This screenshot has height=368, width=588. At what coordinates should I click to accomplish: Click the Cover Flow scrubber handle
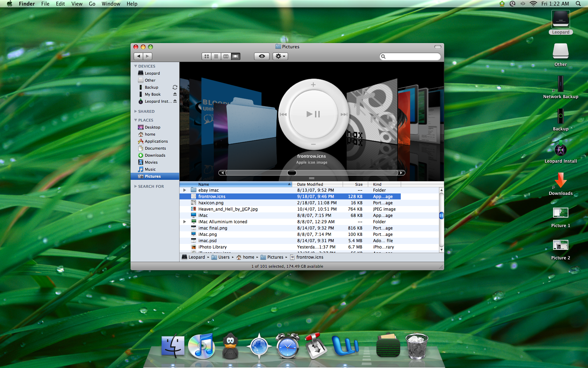292,173
